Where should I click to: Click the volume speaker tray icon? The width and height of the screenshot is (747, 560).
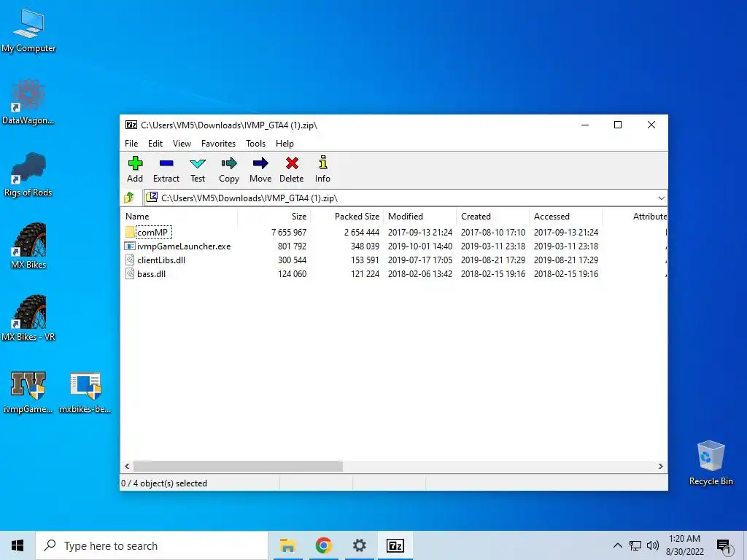coord(653,545)
